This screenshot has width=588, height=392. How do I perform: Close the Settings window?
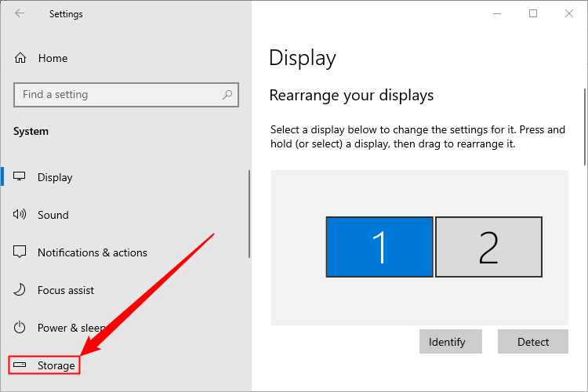tap(569, 14)
